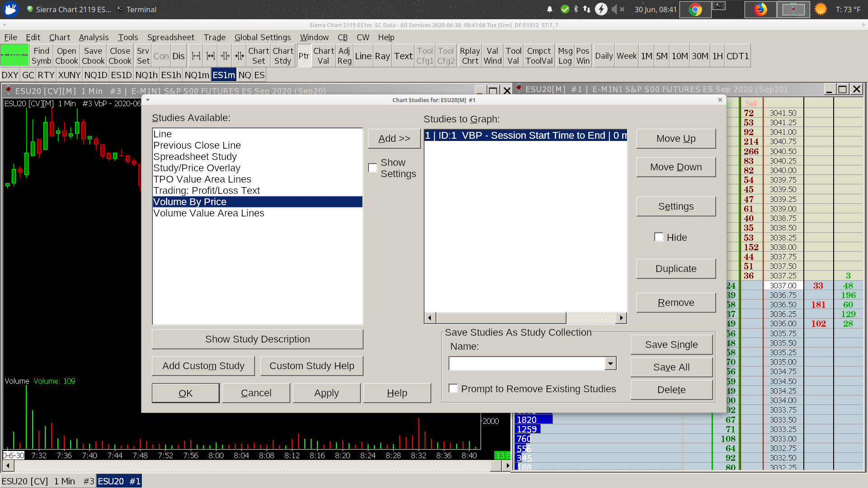The height and width of the screenshot is (488, 868).
Task: Close the Chart Studies dialog with X
Action: coord(720,100)
